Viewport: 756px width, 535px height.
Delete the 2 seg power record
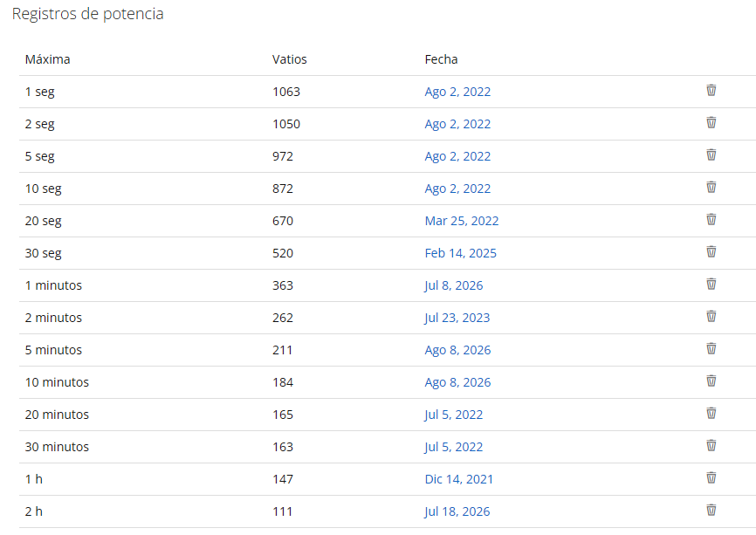click(x=711, y=122)
